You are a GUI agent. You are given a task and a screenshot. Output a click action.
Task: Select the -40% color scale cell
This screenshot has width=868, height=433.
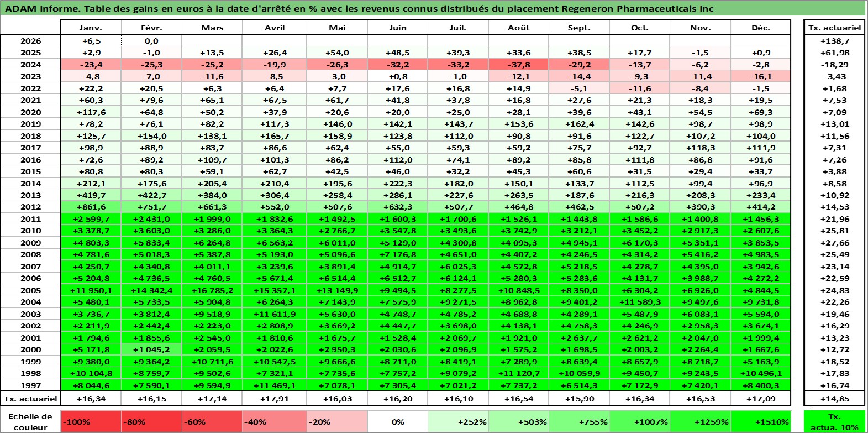(275, 421)
